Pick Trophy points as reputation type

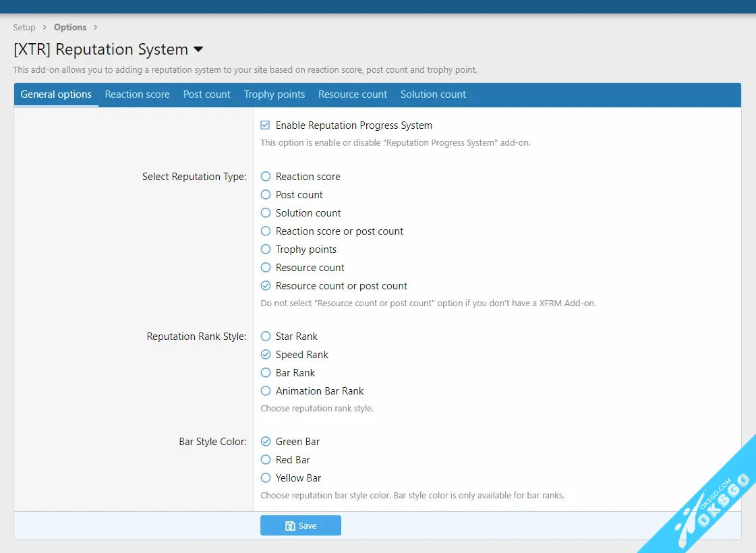(x=265, y=249)
